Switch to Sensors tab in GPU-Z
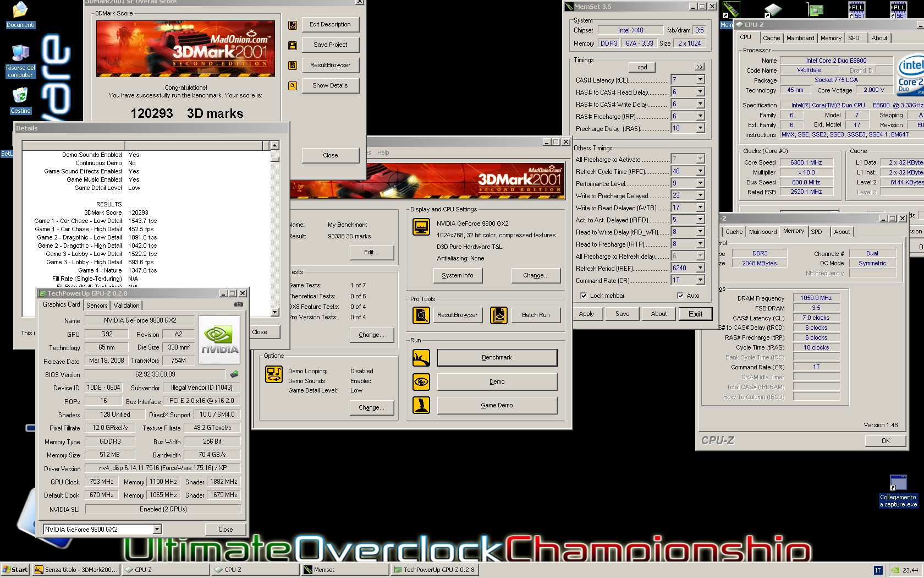Image resolution: width=924 pixels, height=578 pixels. point(97,306)
